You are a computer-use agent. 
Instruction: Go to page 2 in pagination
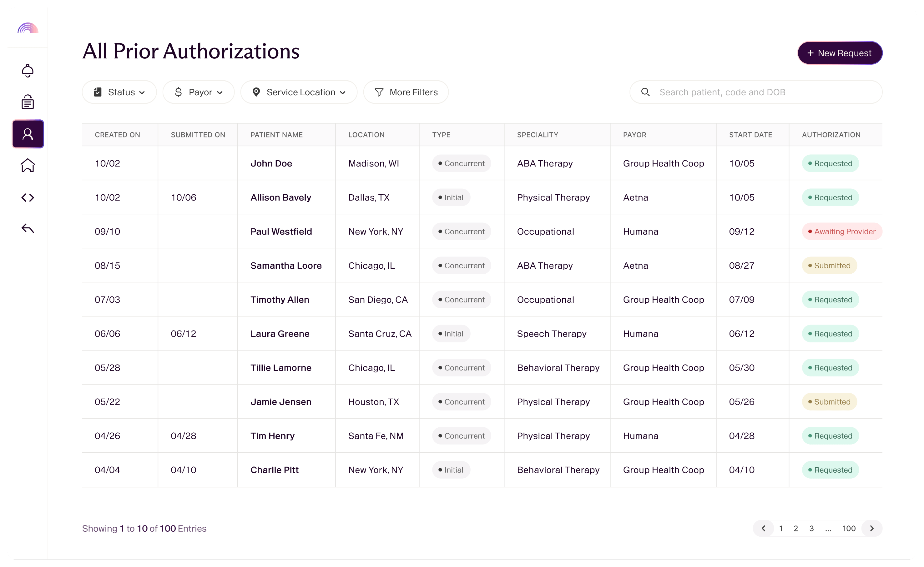796,528
